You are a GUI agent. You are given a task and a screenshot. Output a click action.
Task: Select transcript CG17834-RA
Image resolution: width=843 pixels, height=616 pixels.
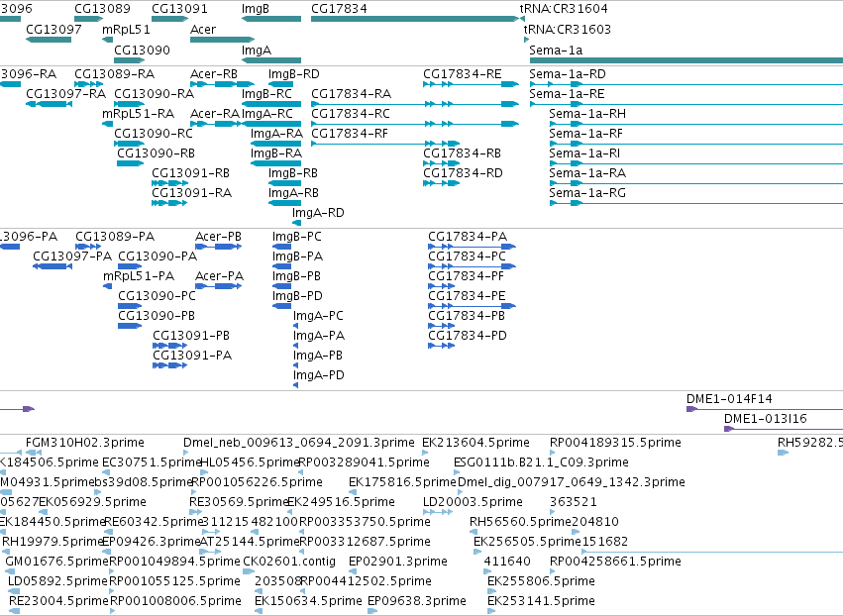pos(352,93)
